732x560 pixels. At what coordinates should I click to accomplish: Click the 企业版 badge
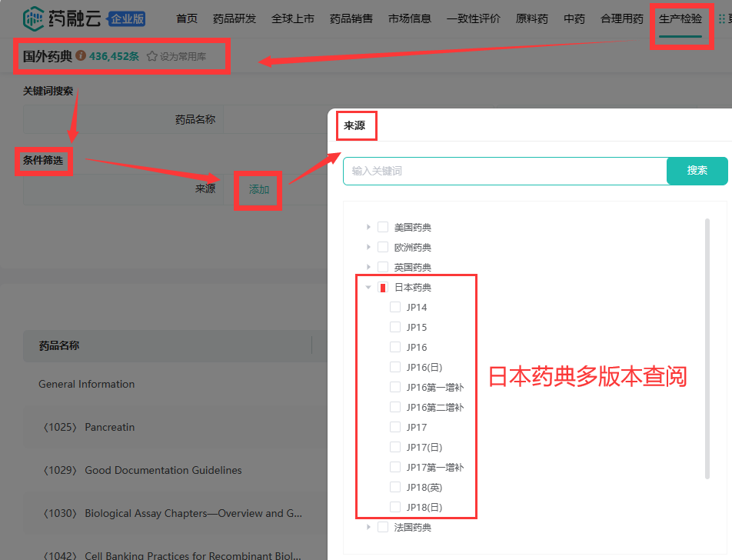pyautogui.click(x=127, y=19)
